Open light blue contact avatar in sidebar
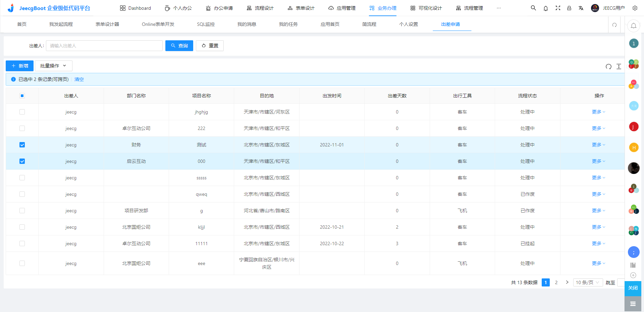 coord(634,106)
